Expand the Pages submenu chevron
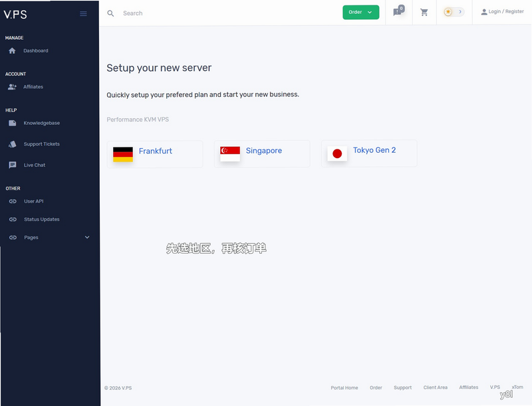532x406 pixels. (x=87, y=237)
